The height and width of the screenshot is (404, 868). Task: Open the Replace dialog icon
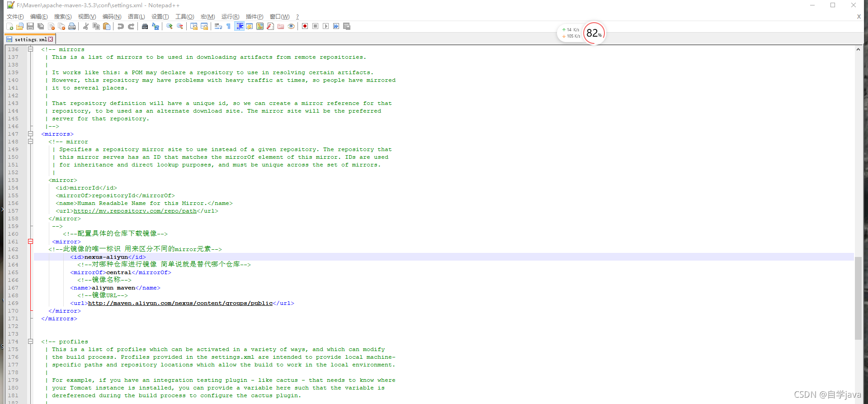click(x=156, y=26)
